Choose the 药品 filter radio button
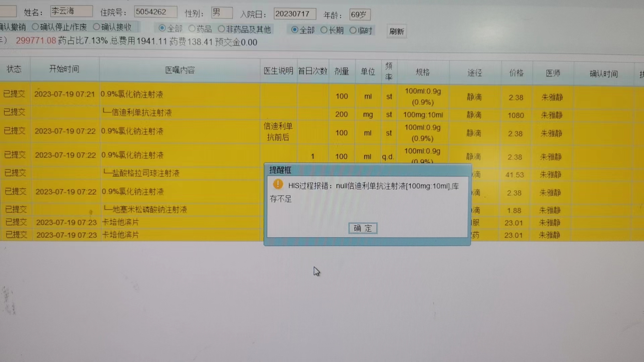This screenshot has width=644, height=362. [192, 29]
